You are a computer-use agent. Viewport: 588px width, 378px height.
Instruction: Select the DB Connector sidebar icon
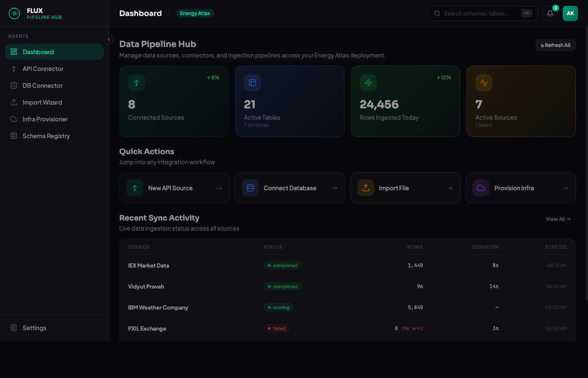click(x=14, y=85)
